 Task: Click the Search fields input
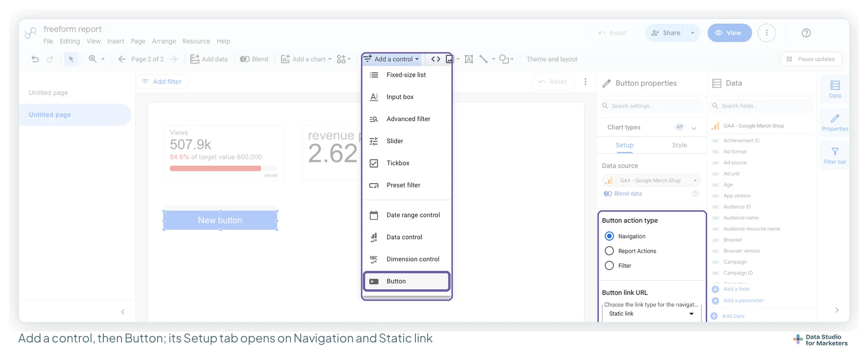[762, 106]
